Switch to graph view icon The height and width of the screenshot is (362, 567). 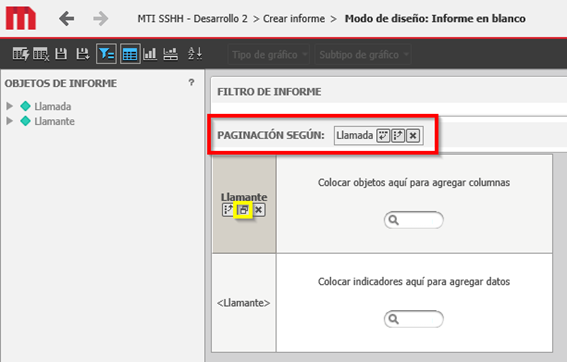click(x=150, y=54)
